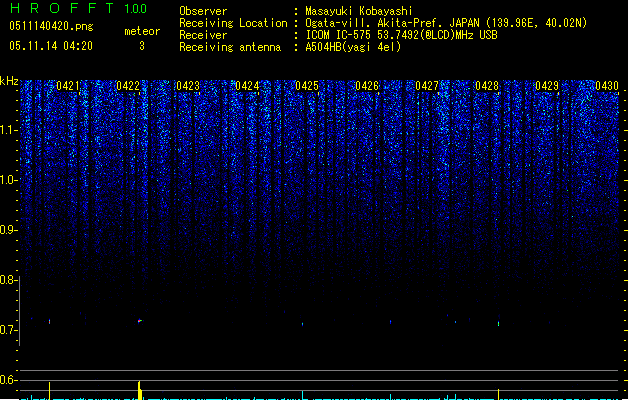Click the yellow intensity bar before 0421
The height and width of the screenshot is (400, 629).
pos(49,391)
